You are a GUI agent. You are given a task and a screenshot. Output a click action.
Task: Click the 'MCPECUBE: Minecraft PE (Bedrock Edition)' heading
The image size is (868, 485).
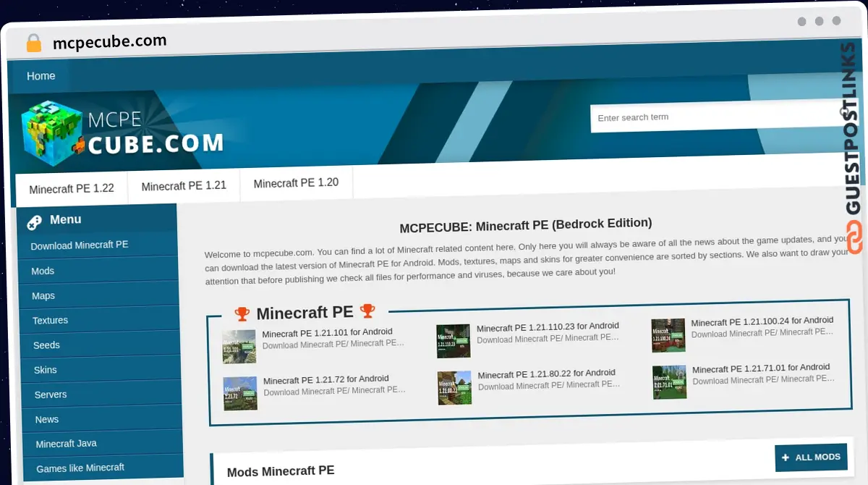[x=526, y=225]
